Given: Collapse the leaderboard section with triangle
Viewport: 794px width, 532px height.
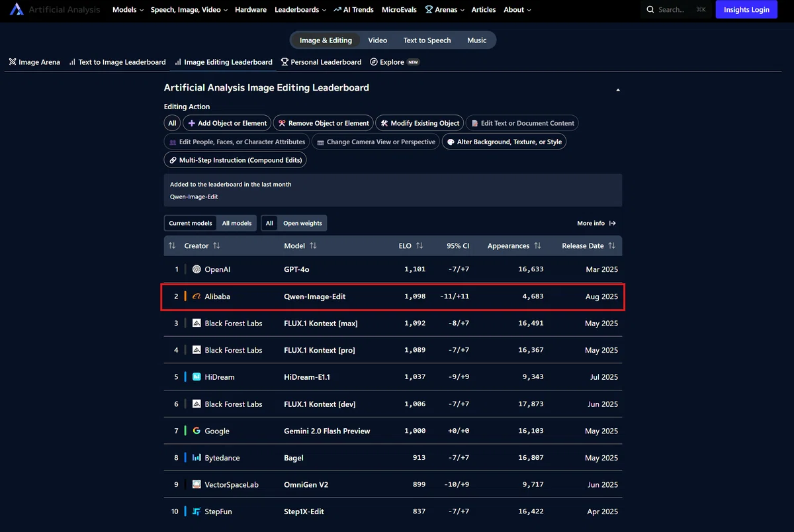Looking at the screenshot, I should point(618,89).
